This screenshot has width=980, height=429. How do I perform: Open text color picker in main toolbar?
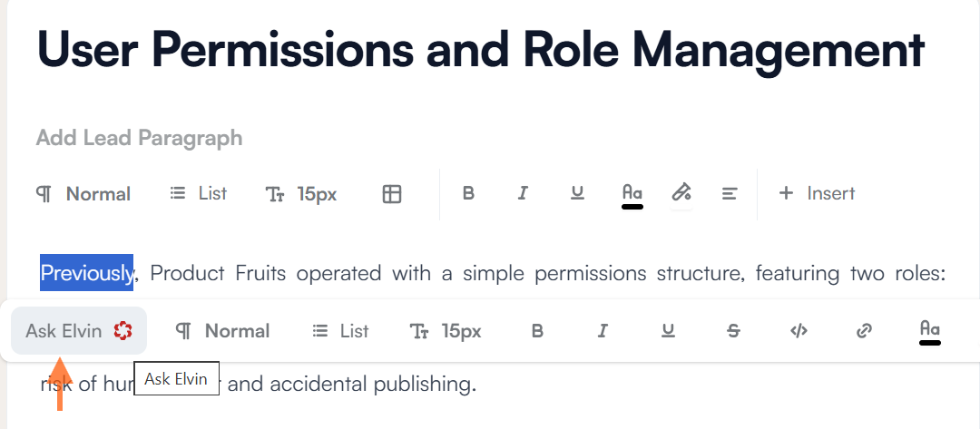point(632,194)
